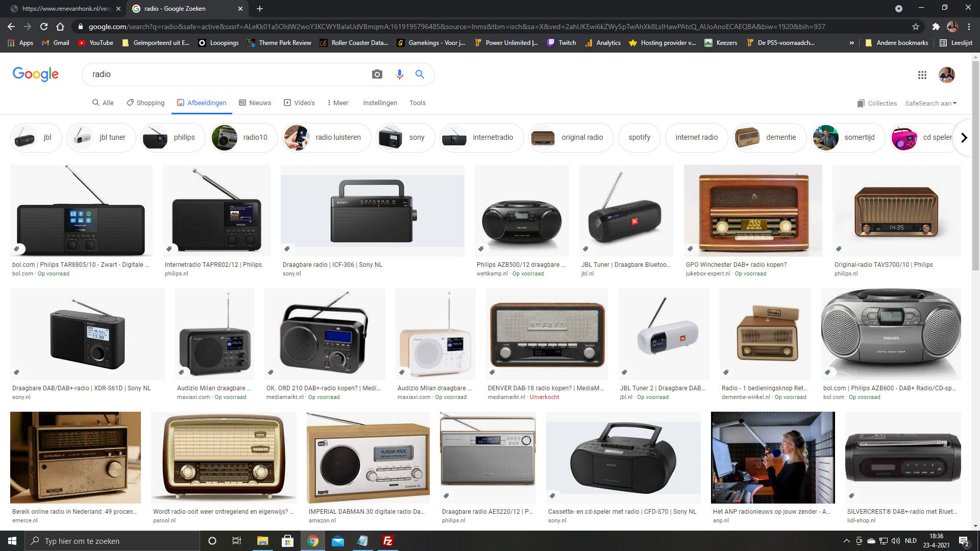The height and width of the screenshot is (551, 980).
Task: Open File Explorer from taskbar
Action: point(262,541)
